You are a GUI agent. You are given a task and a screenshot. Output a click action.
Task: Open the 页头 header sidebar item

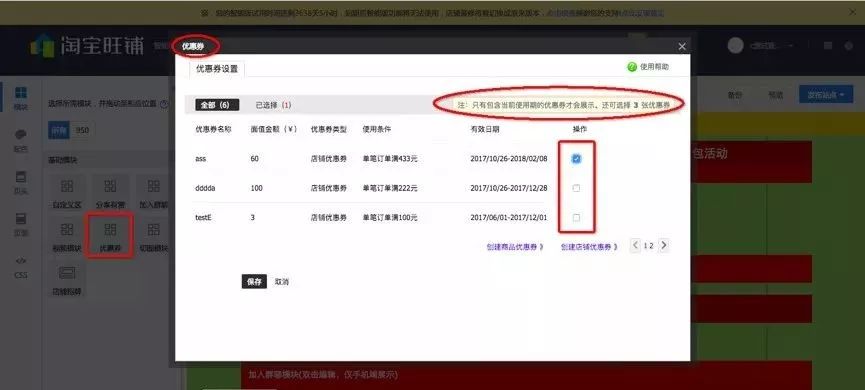pos(20,183)
